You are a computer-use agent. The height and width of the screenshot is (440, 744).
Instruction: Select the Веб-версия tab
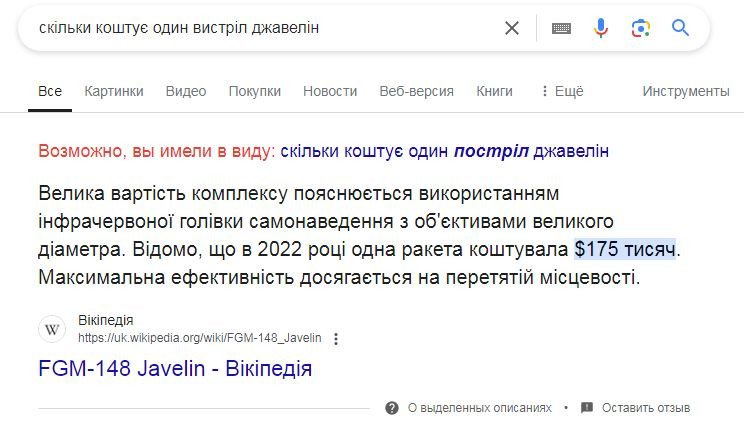click(x=417, y=91)
